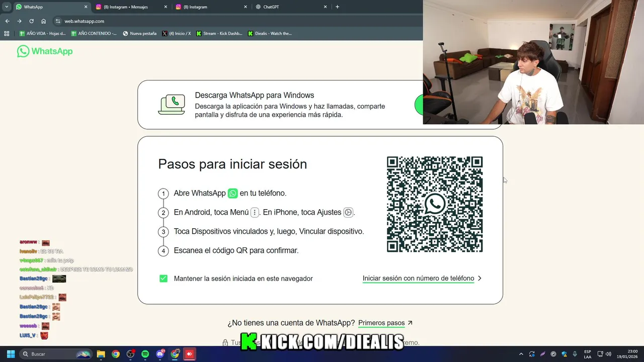Open the AÑO VIDA bookmark
644x362 pixels.
pyautogui.click(x=42, y=34)
